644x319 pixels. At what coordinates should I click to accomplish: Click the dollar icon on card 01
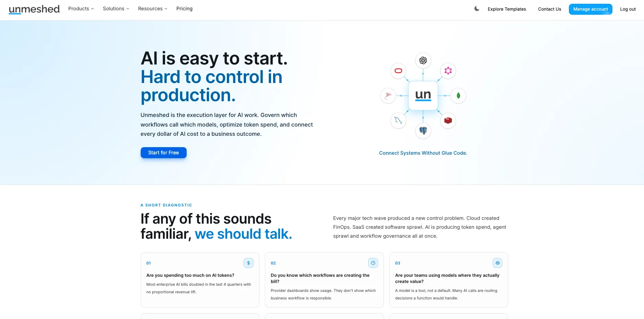249,263
